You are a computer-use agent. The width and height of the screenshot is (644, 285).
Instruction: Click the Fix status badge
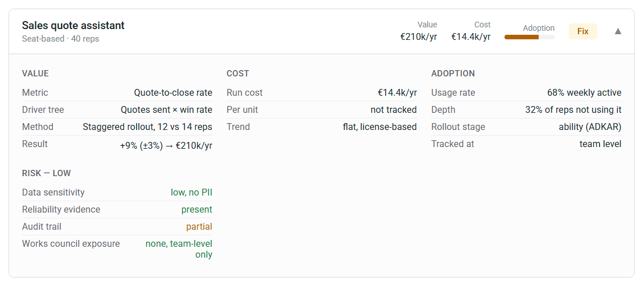click(583, 31)
